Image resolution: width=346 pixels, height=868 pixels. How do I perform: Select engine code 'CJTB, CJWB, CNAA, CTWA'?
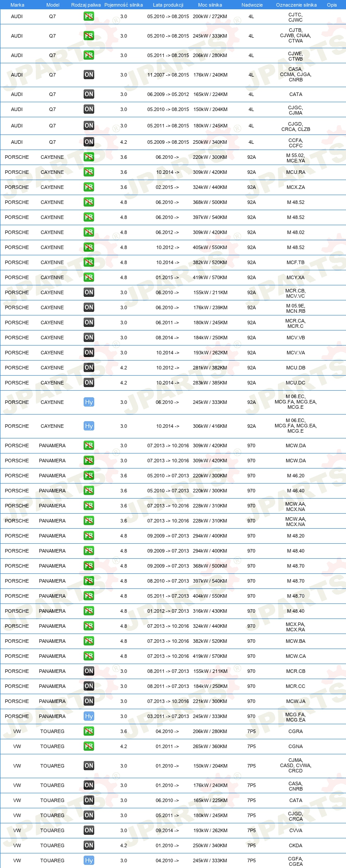pyautogui.click(x=296, y=35)
